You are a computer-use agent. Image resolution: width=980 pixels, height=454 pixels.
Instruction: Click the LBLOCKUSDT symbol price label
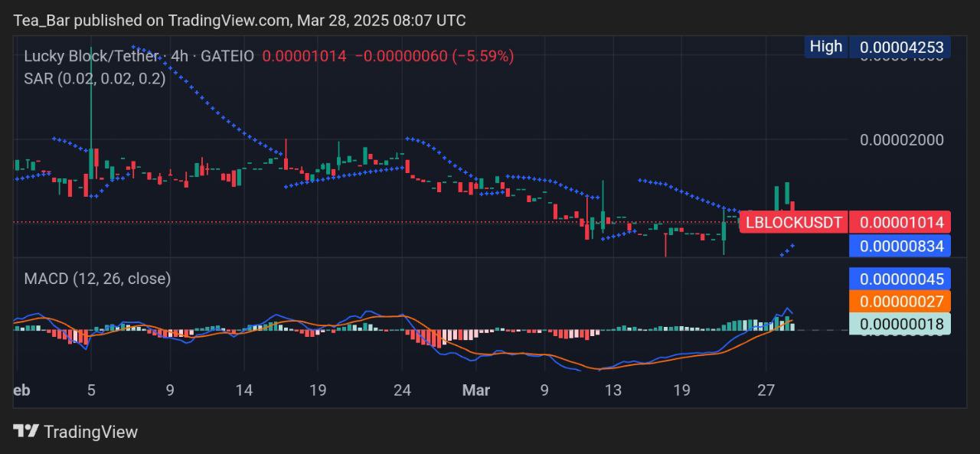coord(794,223)
